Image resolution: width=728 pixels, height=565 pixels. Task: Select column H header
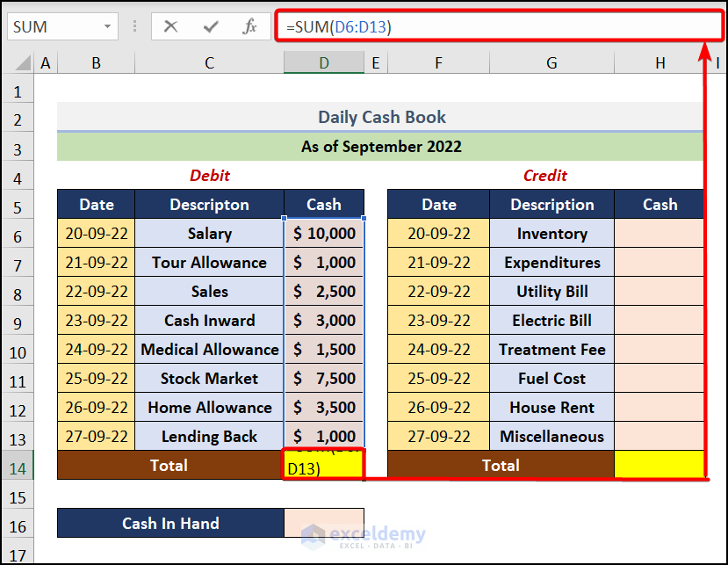tap(660, 62)
